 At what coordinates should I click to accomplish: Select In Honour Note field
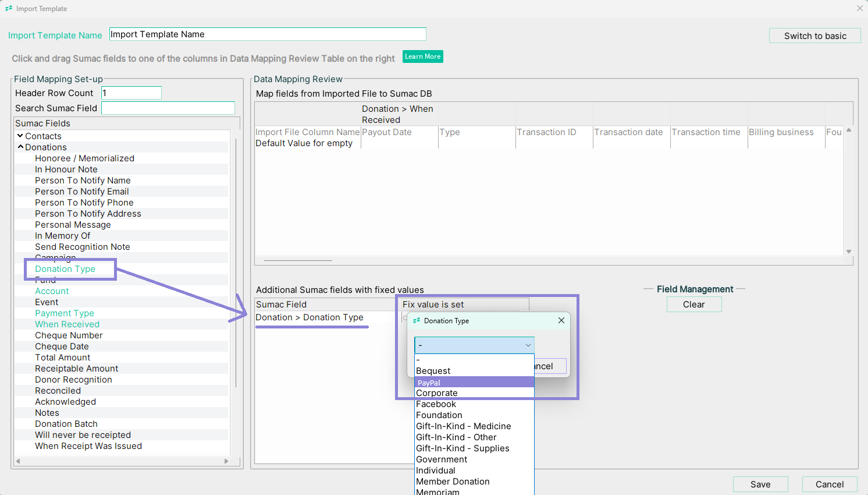tap(66, 169)
